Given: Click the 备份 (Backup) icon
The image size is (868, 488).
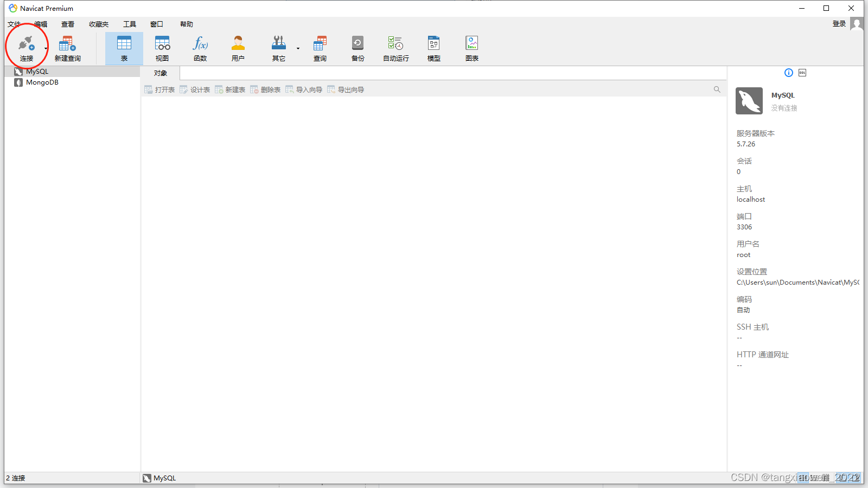Looking at the screenshot, I should tap(358, 48).
